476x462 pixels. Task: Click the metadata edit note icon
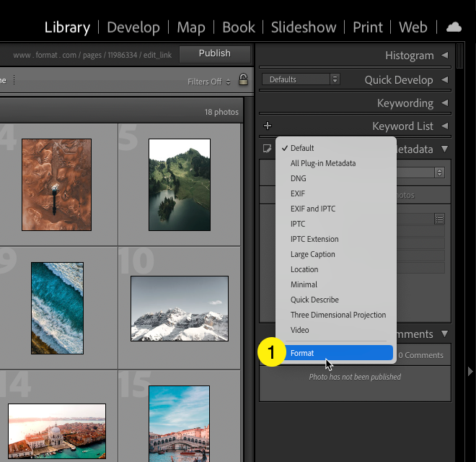[267, 149]
